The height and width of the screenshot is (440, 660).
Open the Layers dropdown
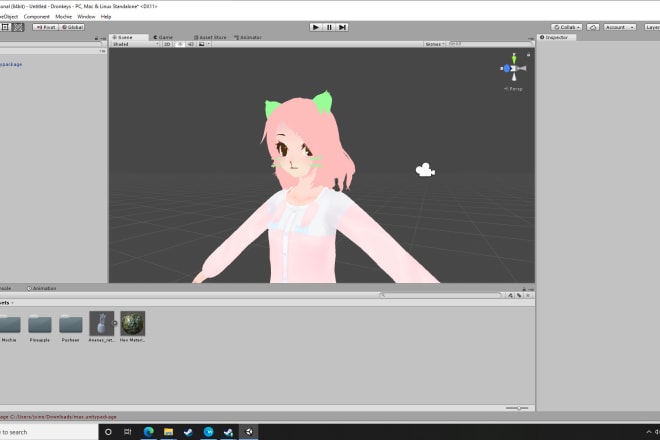(652, 27)
